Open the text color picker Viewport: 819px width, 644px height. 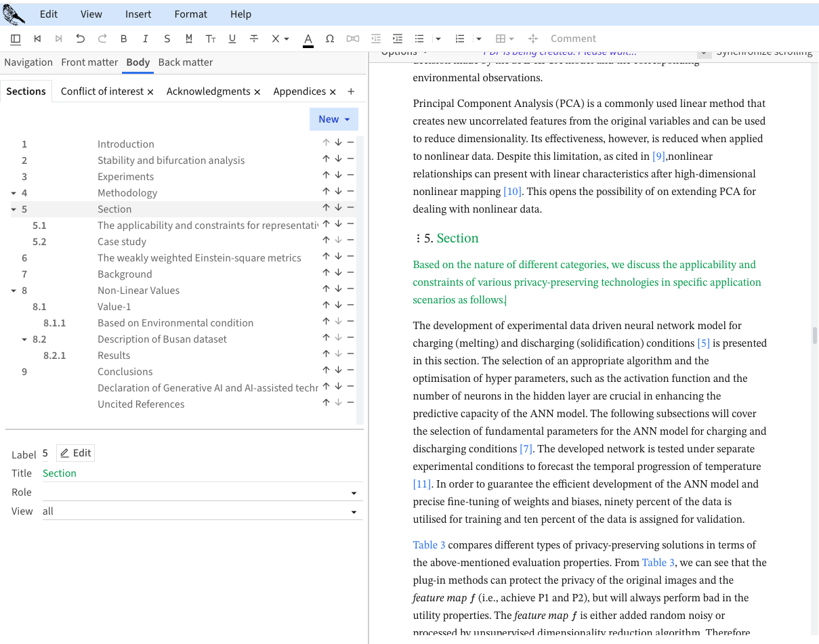click(308, 39)
